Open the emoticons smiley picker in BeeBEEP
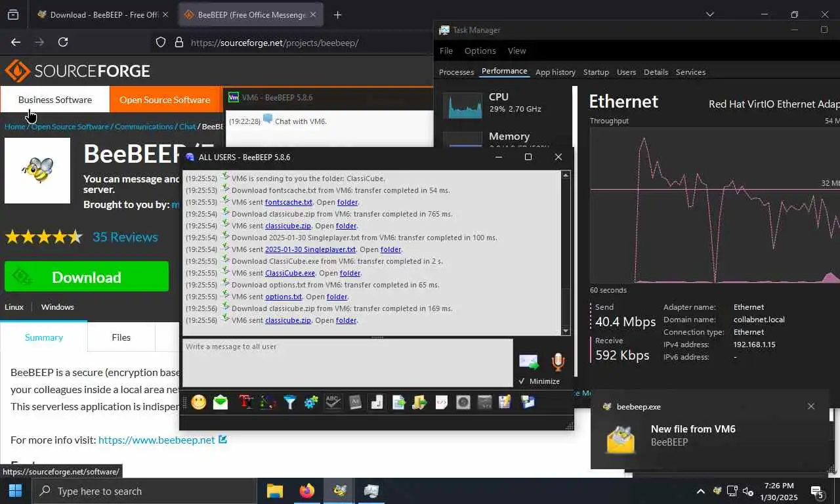 coord(199,402)
